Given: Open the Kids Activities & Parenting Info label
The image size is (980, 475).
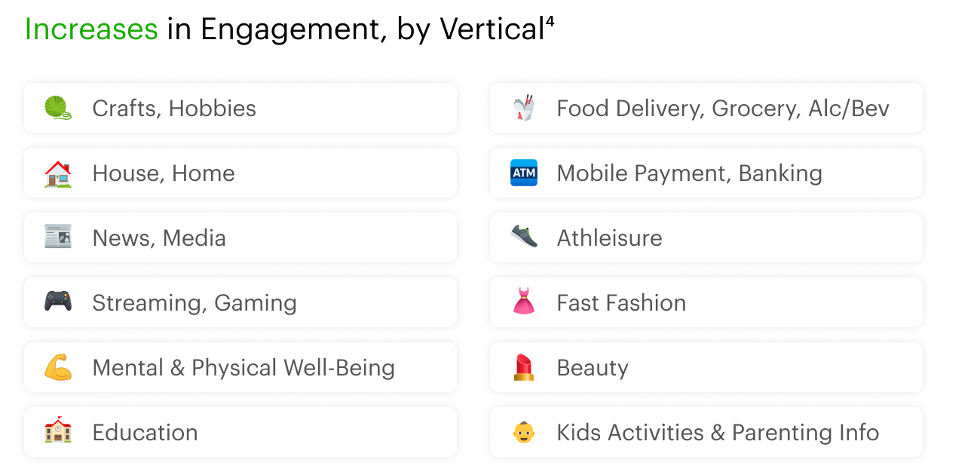Looking at the screenshot, I should pos(718,433).
